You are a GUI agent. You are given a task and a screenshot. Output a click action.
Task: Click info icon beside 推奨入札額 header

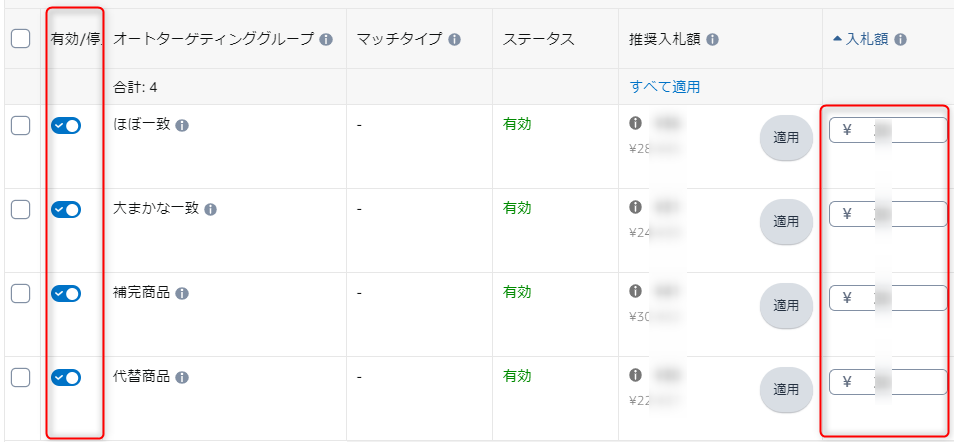tap(712, 40)
